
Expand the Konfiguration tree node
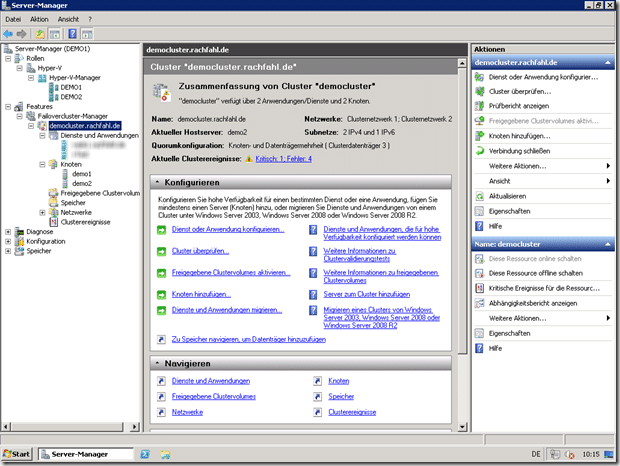click(8, 241)
